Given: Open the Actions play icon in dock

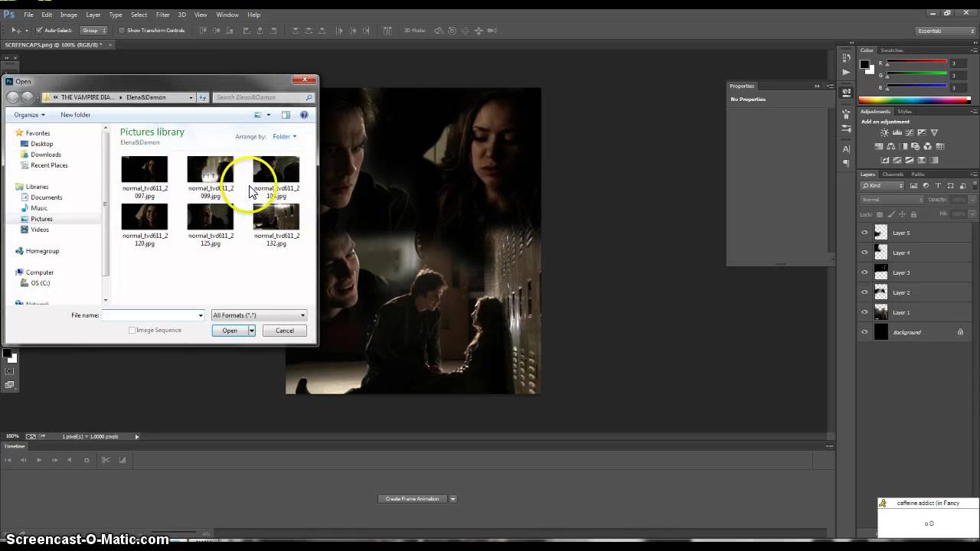Looking at the screenshot, I should 846,72.
